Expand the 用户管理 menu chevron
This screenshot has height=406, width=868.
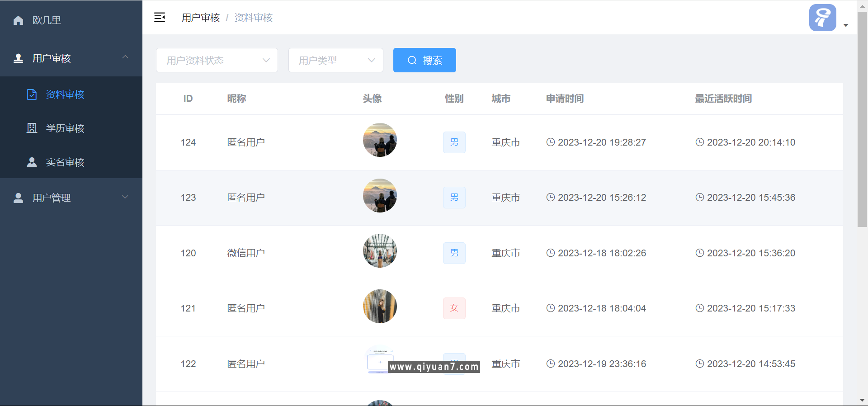125,197
